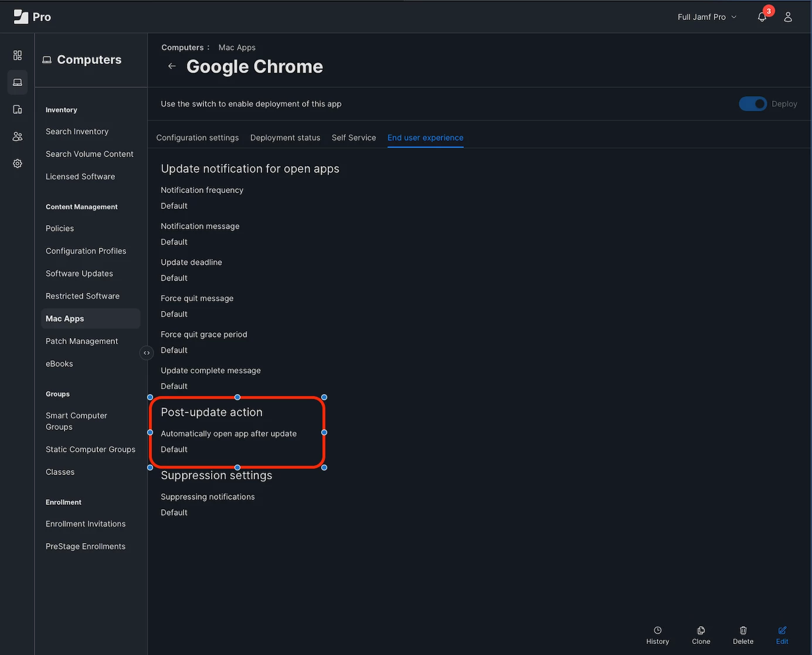Open Patch Management

point(81,341)
